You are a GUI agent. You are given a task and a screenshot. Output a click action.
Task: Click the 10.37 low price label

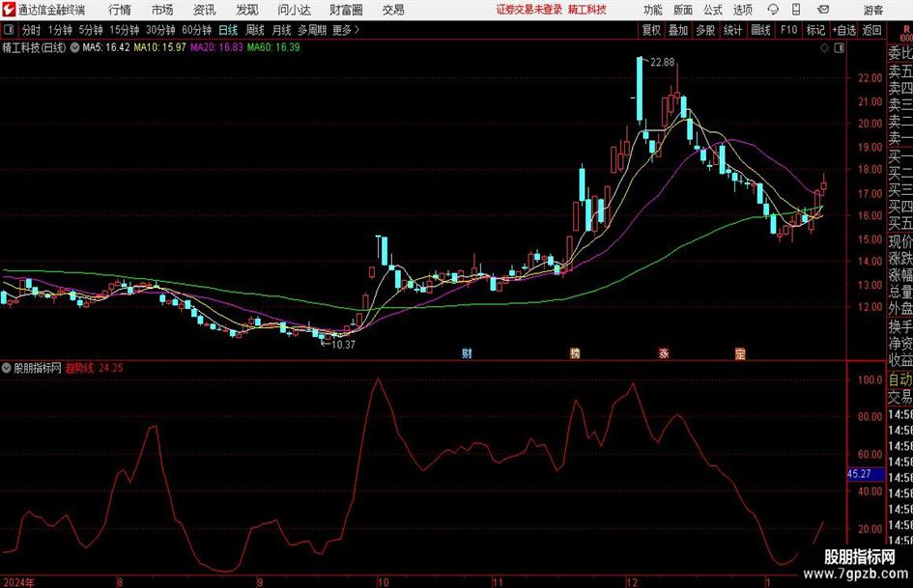coord(343,345)
